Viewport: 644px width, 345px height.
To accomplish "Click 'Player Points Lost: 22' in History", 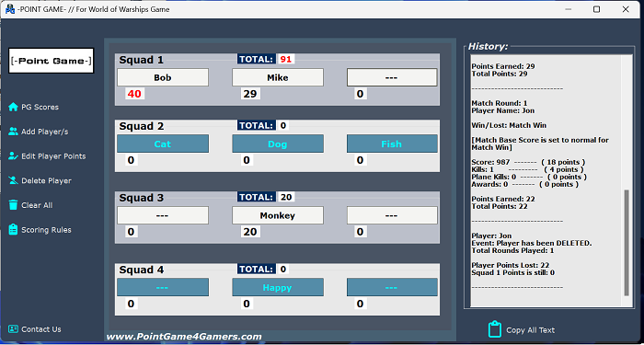I will click(x=511, y=265).
